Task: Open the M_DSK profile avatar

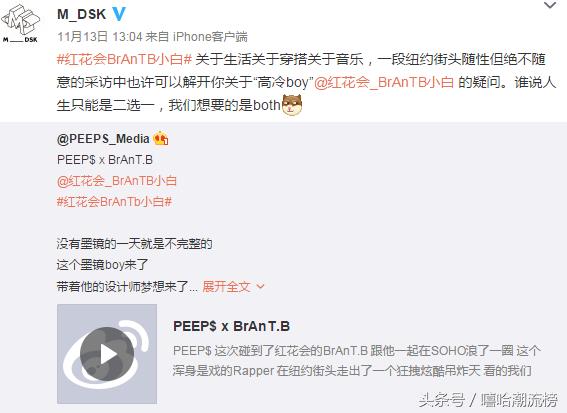Action: (20, 22)
